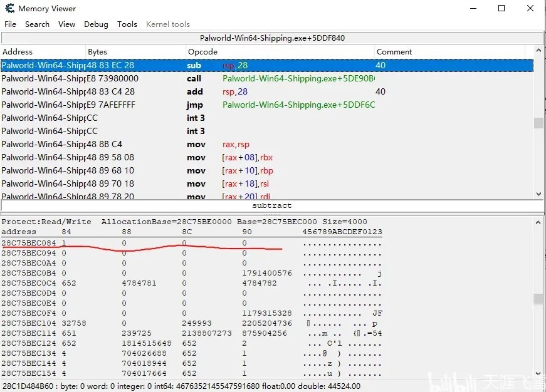The image size is (546, 392).
Task: Open the Tools menu
Action: [127, 24]
